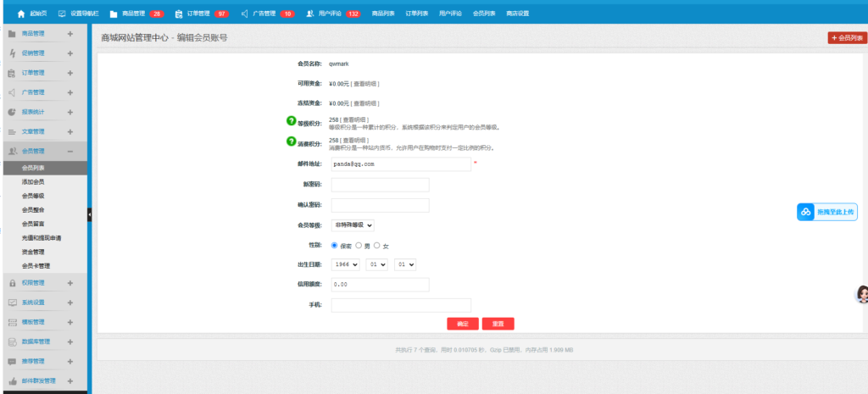
Task: Collapse sidebar 会员管理 with its minus sign
Action: point(70,151)
